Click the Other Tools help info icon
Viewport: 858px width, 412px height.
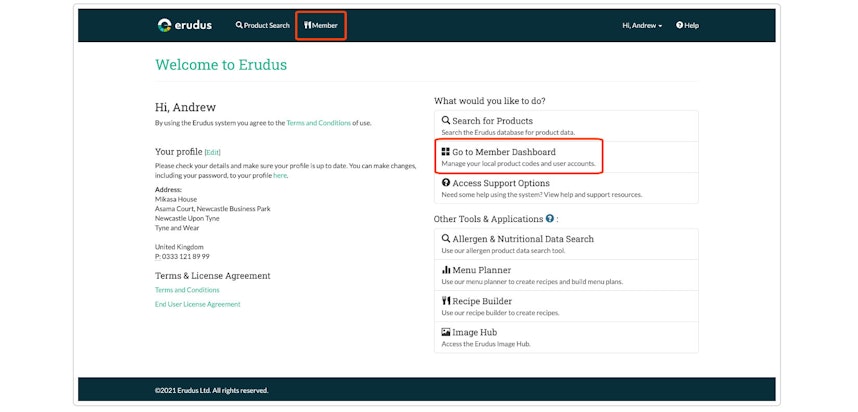549,218
